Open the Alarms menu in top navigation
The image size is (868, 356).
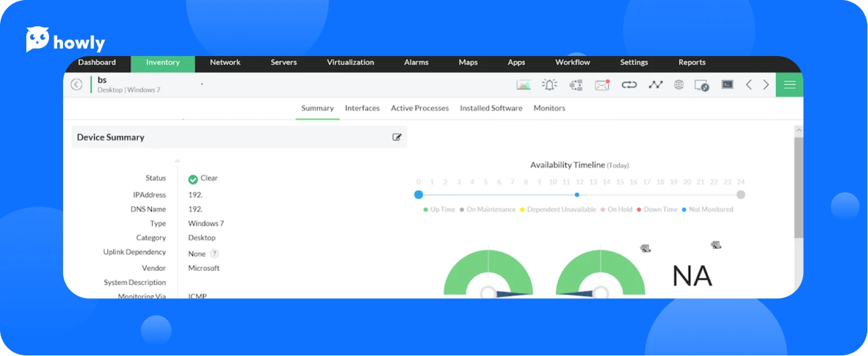coord(416,62)
